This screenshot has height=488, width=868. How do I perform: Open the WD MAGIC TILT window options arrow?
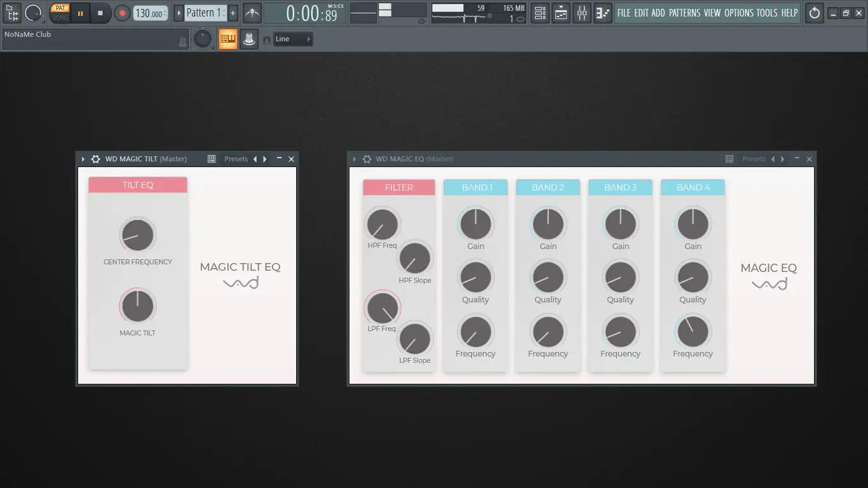[83, 159]
